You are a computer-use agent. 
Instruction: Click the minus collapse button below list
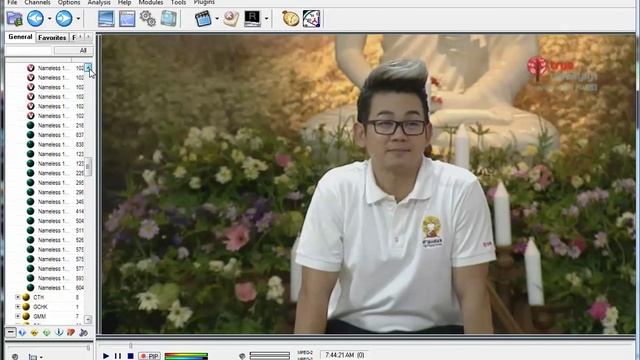[x=11, y=332]
